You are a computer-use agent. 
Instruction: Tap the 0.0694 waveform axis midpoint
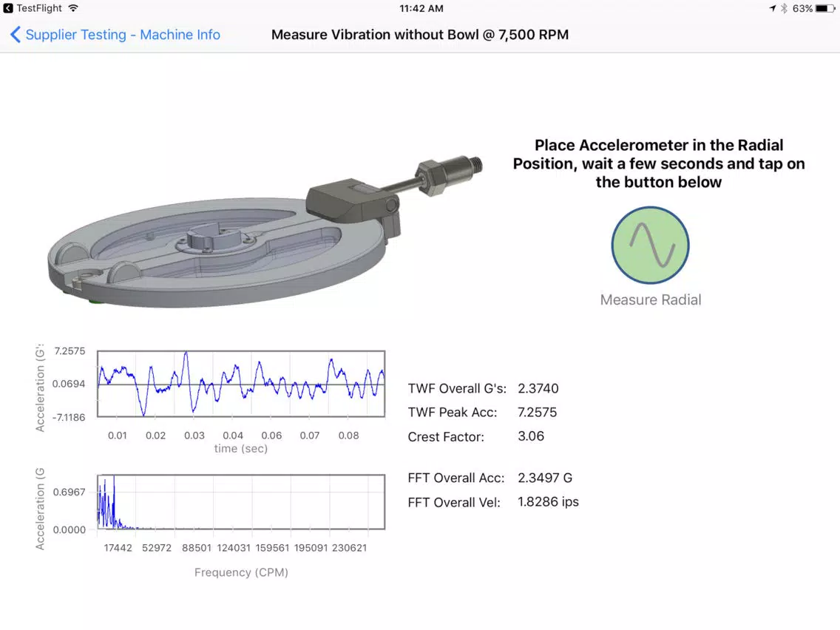pyautogui.click(x=69, y=384)
